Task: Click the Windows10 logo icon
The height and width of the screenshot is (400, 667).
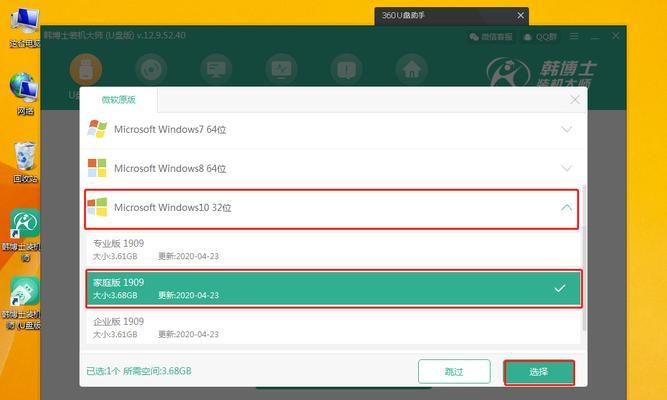Action: coord(97,207)
